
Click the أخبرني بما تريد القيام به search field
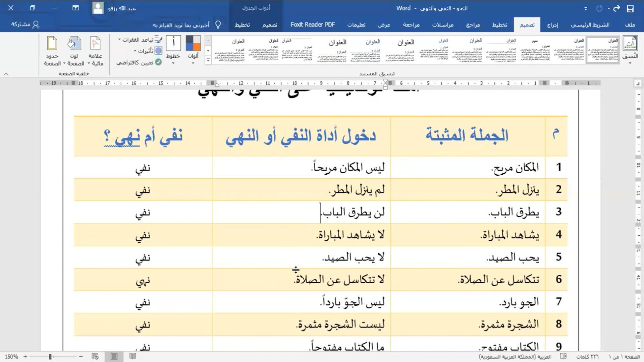click(181, 25)
